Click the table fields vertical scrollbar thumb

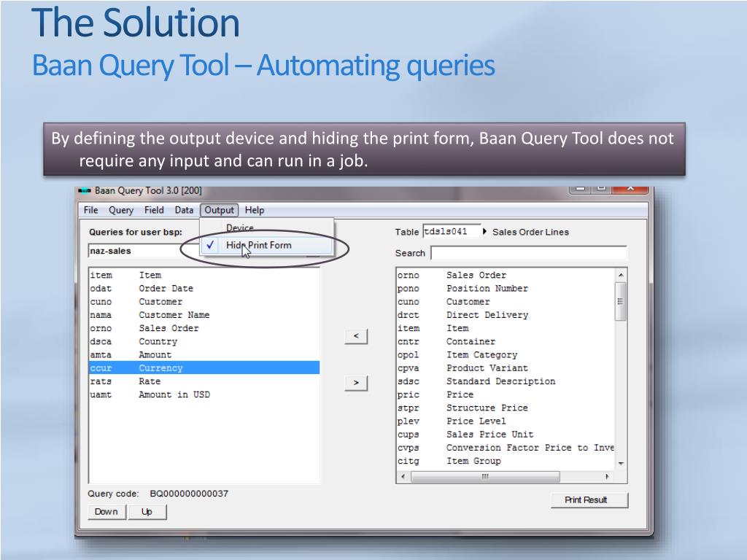point(620,301)
